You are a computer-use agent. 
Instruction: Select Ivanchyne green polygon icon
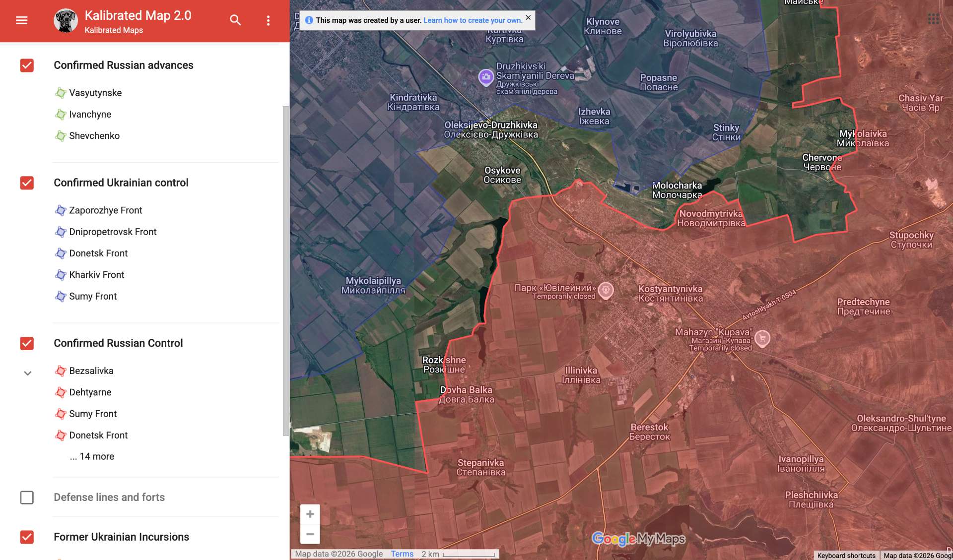coord(61,115)
